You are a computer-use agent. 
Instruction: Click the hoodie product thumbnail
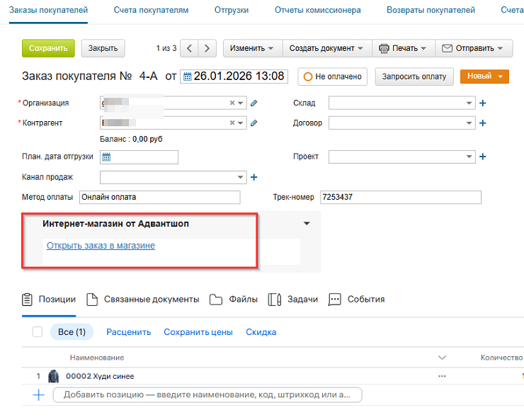pyautogui.click(x=54, y=376)
